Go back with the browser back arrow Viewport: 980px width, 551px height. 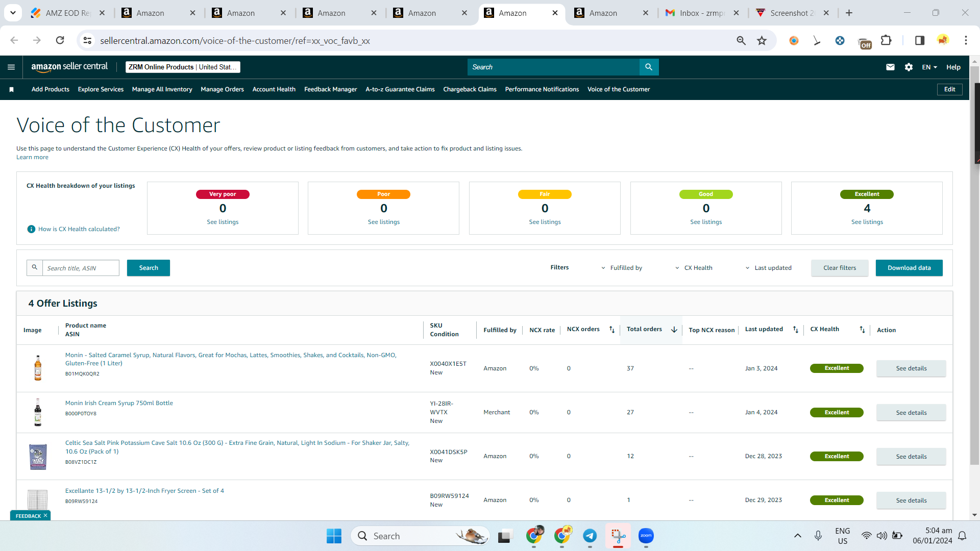click(x=14, y=40)
